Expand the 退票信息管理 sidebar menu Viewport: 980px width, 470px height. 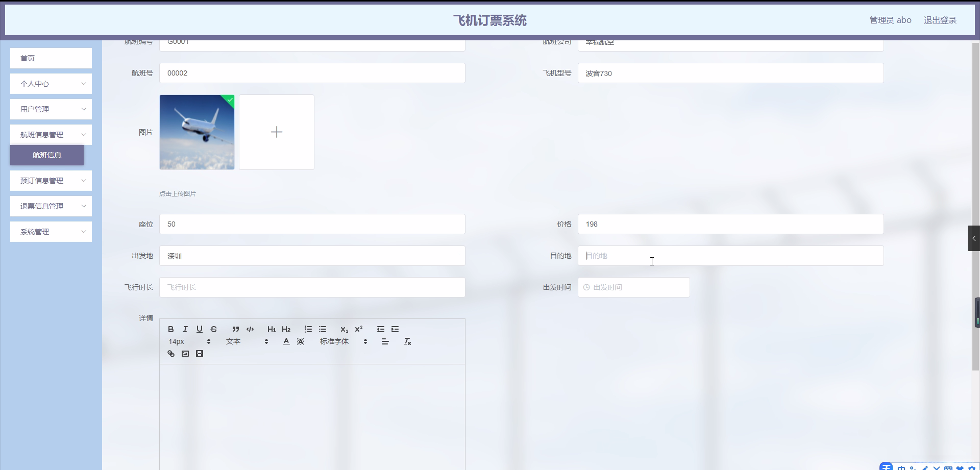[51, 206]
